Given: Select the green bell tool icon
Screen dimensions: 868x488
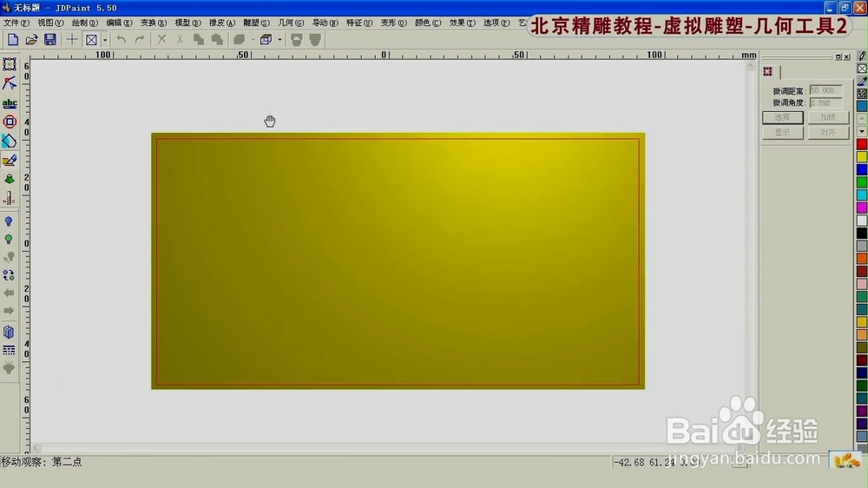Looking at the screenshot, I should coord(10,180).
